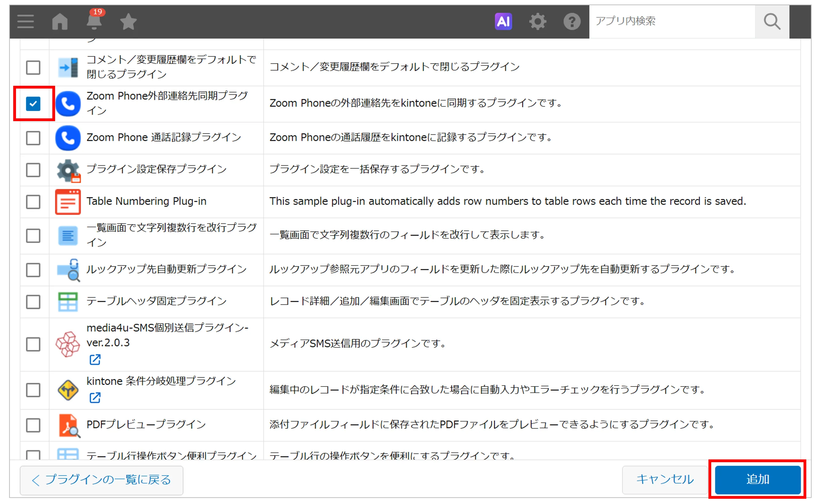This screenshot has width=822, height=504.
Task: Click the コメント／変更履歴欄 plugin icon
Action: 68,68
